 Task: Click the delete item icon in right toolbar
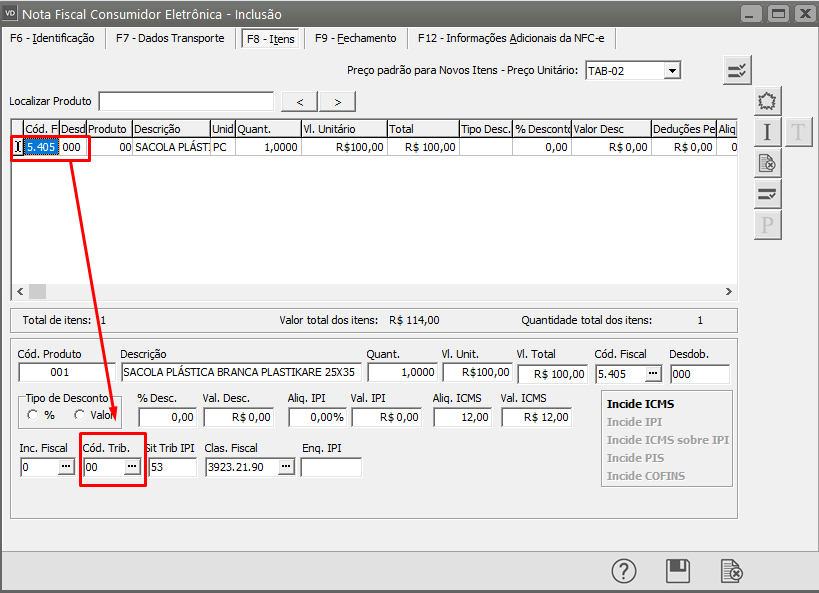click(767, 163)
